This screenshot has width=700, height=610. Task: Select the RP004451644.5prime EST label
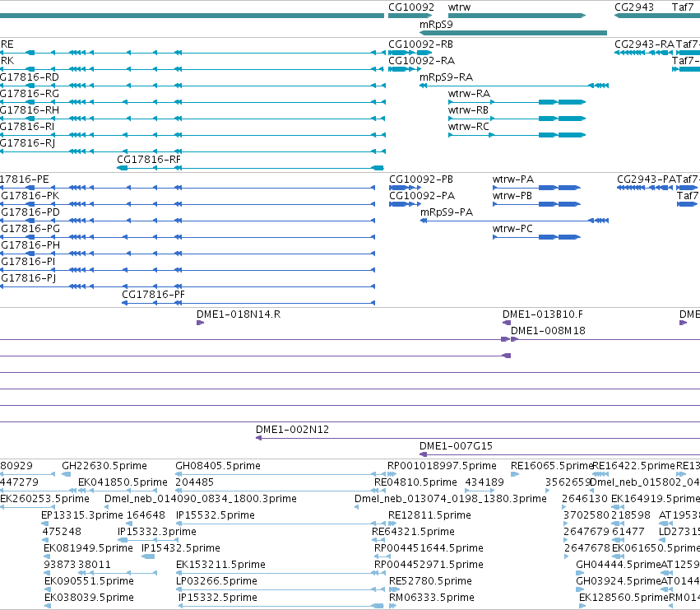point(429,548)
